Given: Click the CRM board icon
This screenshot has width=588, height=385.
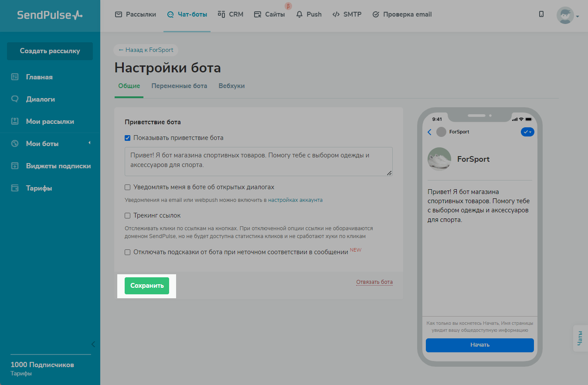Looking at the screenshot, I should [221, 14].
